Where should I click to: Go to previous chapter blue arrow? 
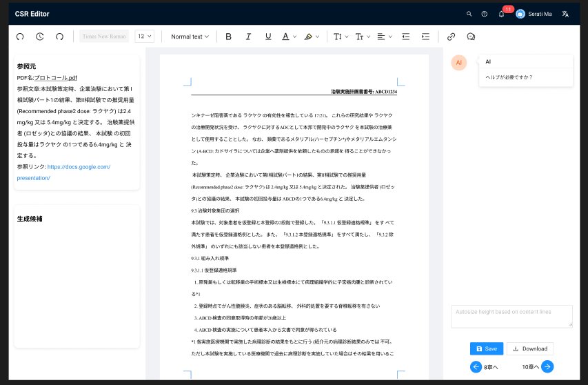point(476,366)
